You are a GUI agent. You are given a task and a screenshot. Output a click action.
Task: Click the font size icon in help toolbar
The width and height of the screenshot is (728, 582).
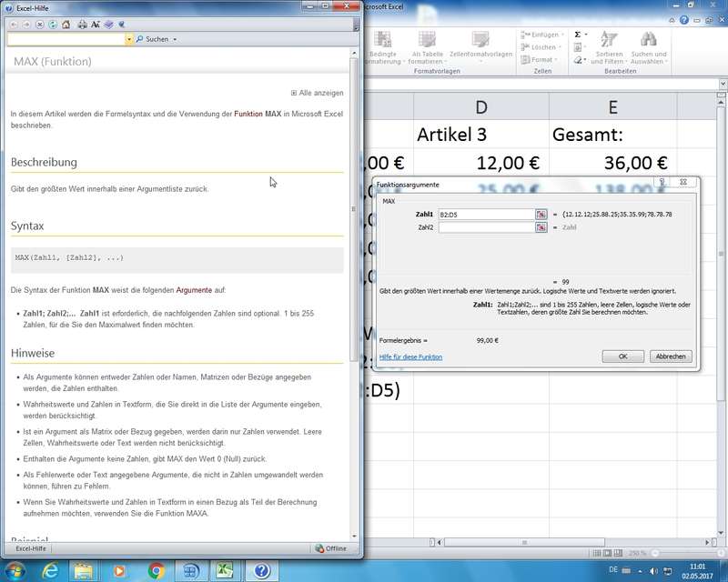click(96, 25)
